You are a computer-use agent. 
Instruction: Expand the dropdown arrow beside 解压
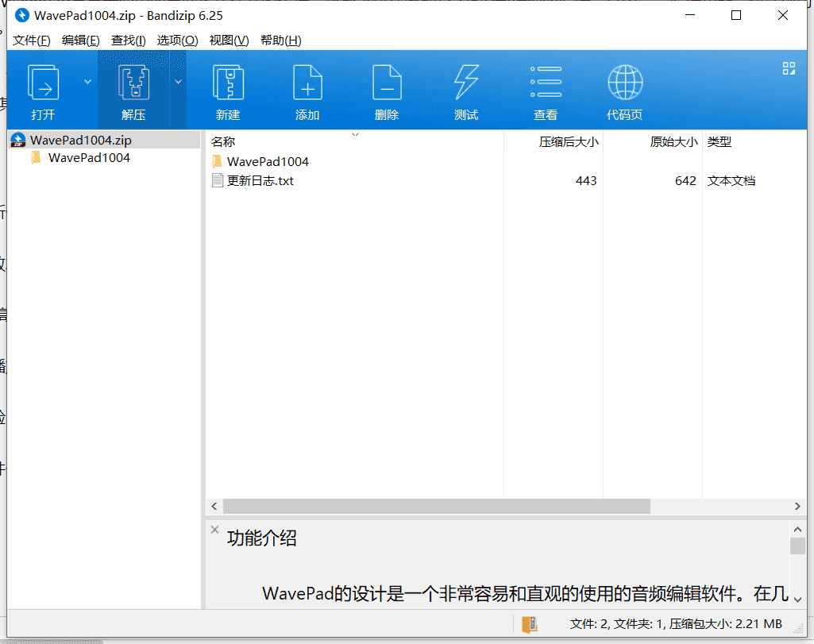[x=178, y=82]
